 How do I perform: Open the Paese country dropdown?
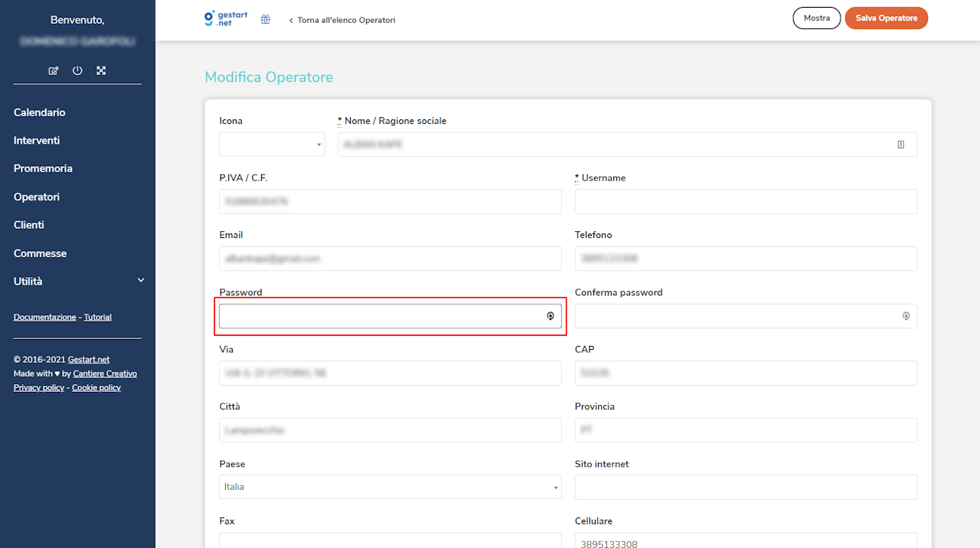390,487
